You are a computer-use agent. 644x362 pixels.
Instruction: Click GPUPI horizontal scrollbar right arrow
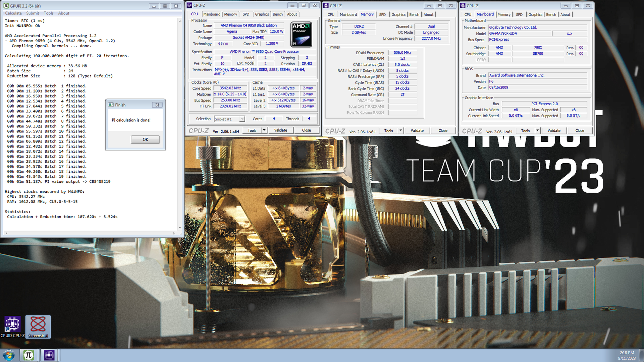point(174,233)
